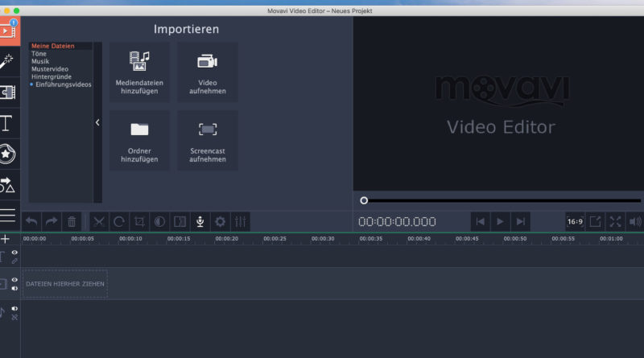Open the Filters magic wand tab
This screenshot has height=358, width=644.
7,62
